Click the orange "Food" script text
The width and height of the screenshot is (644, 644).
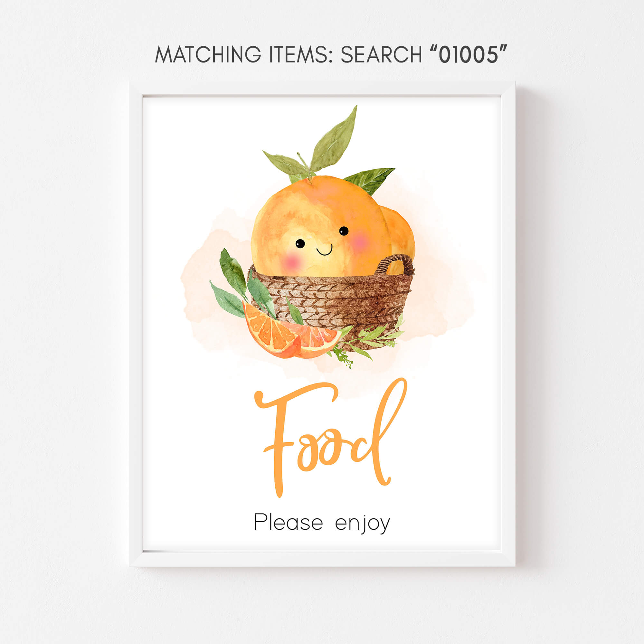click(x=331, y=437)
